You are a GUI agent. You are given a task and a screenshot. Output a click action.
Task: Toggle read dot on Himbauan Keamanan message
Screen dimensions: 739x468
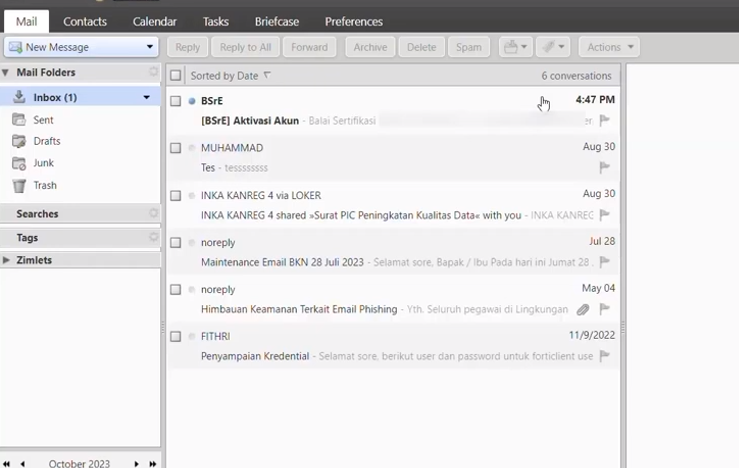coord(192,289)
